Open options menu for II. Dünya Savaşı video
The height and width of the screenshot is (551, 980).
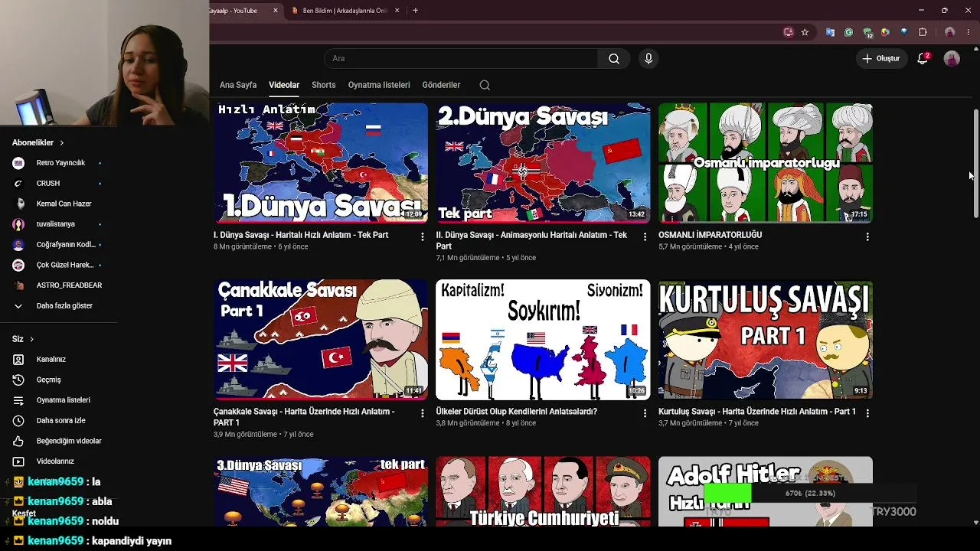click(645, 237)
